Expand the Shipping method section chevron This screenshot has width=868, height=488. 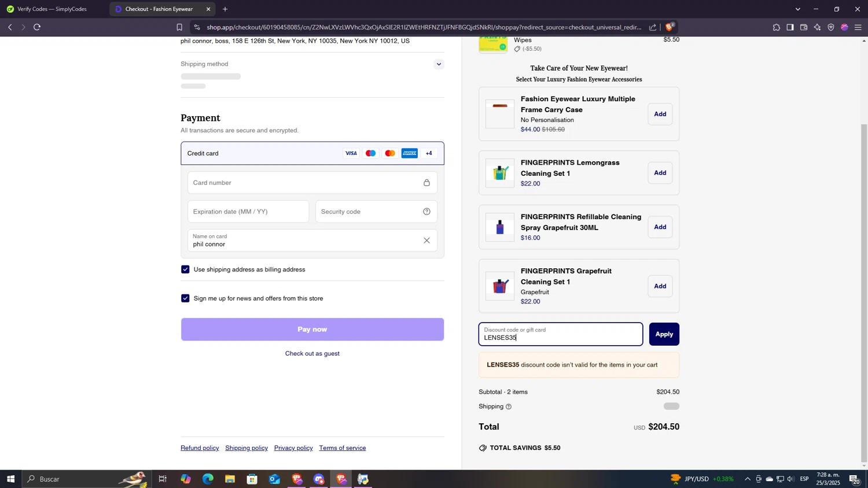coord(439,64)
